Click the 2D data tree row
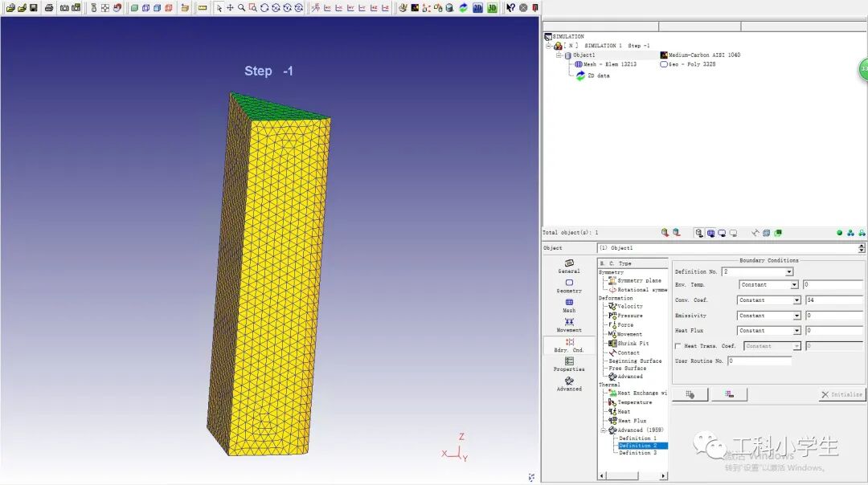868x485 pixels. tap(593, 75)
